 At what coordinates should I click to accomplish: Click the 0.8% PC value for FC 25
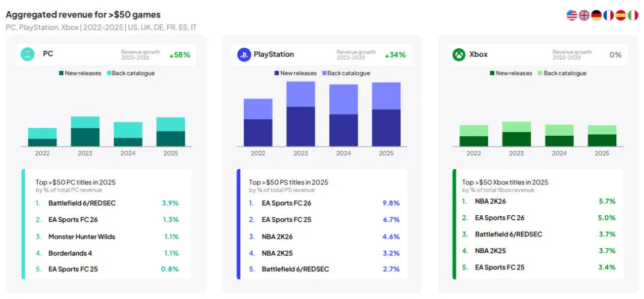(x=170, y=269)
